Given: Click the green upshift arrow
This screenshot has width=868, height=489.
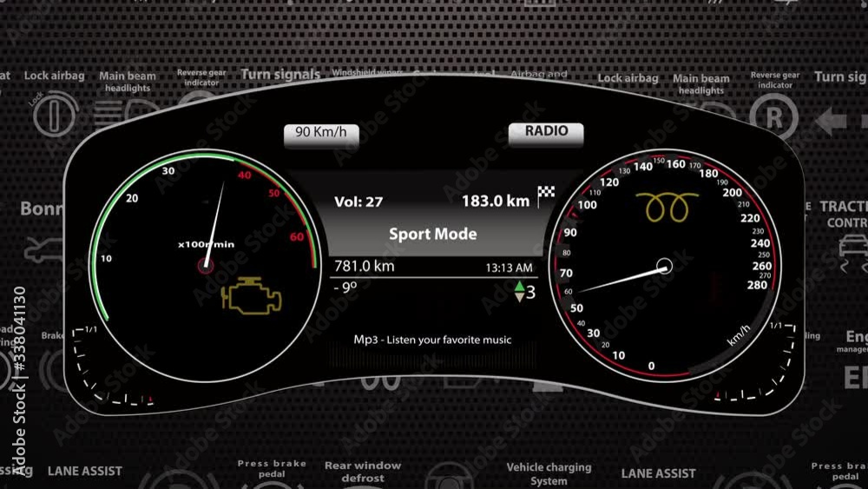Looking at the screenshot, I should click(x=519, y=287).
